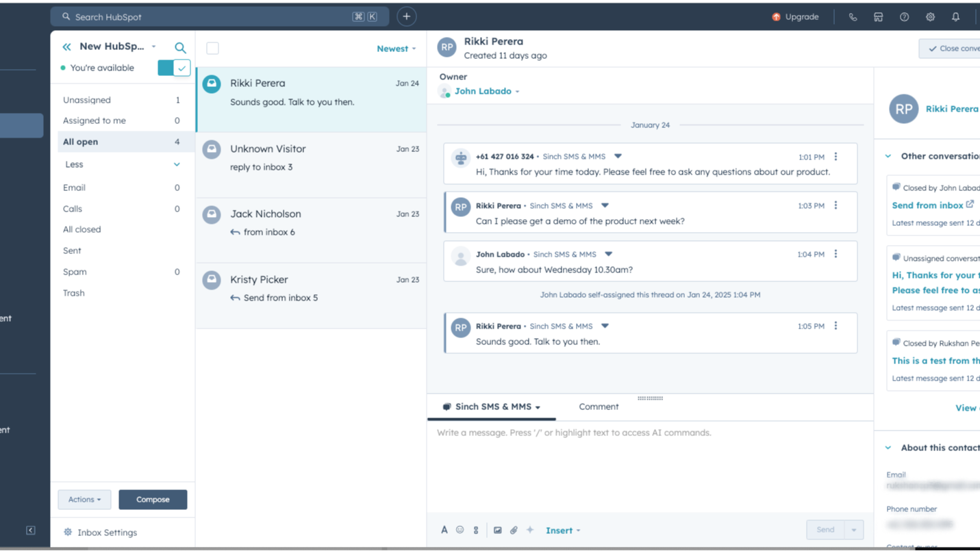Click Rikki Perera header avatar
980x551 pixels.
(x=447, y=47)
